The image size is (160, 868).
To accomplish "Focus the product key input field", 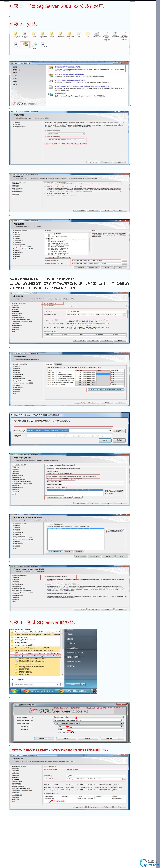I will [x=67, y=139].
